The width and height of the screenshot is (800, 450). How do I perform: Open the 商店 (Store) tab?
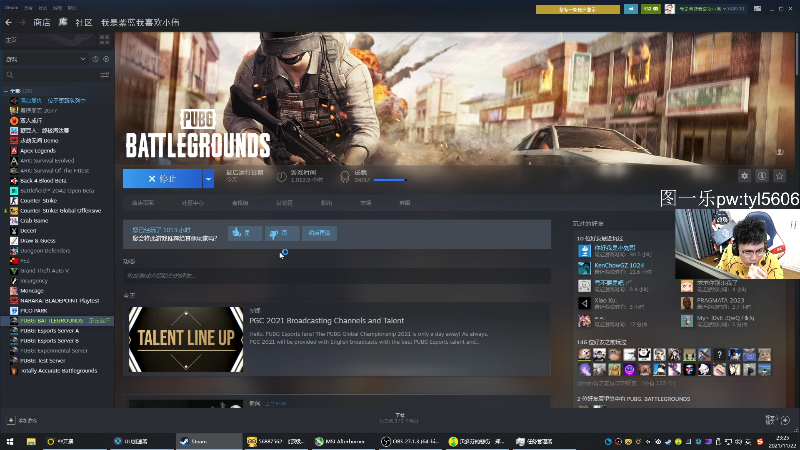tap(42, 22)
